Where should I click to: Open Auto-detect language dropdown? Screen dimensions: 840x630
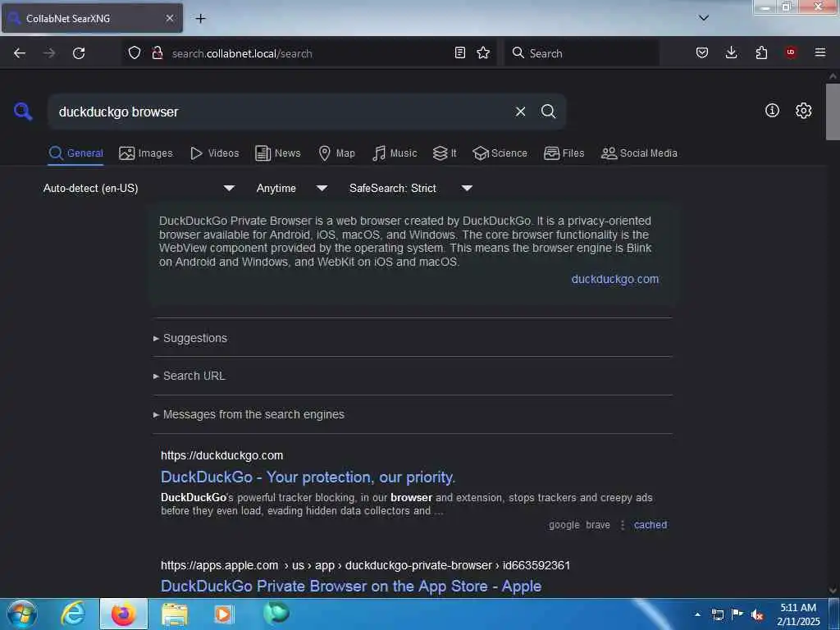(139, 188)
